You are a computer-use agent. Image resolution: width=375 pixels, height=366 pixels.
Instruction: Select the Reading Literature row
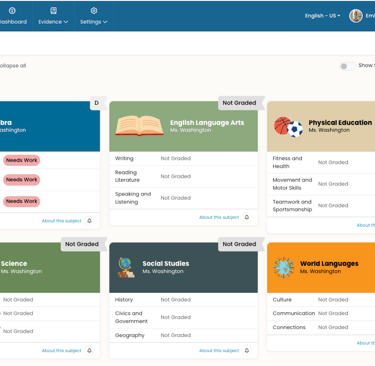(183, 176)
